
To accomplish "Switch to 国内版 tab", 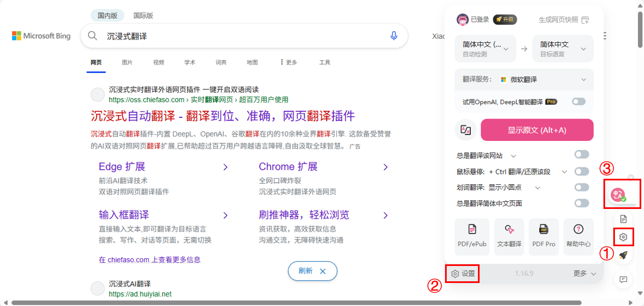I will [107, 15].
